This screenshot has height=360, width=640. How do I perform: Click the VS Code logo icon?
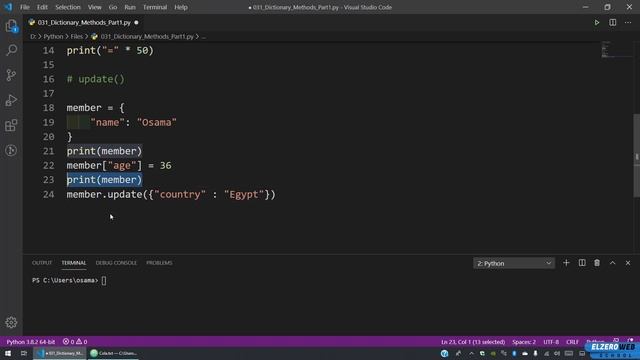(8, 7)
